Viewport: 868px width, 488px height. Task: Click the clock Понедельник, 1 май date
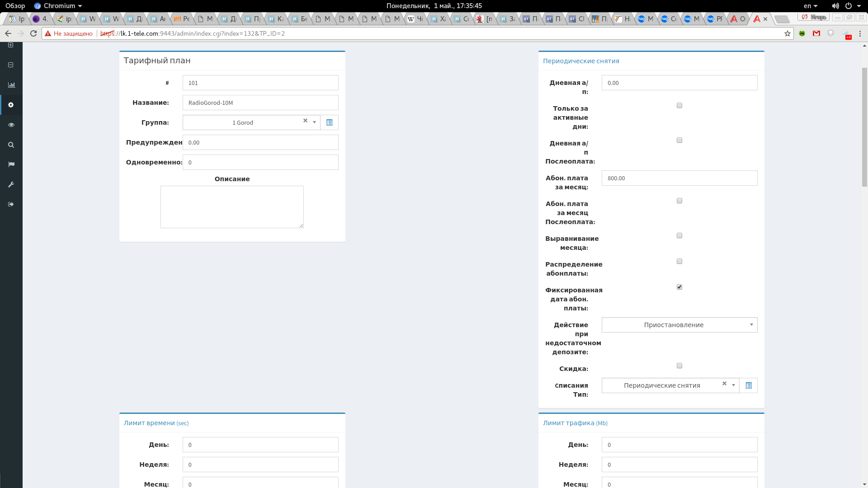pyautogui.click(x=434, y=6)
